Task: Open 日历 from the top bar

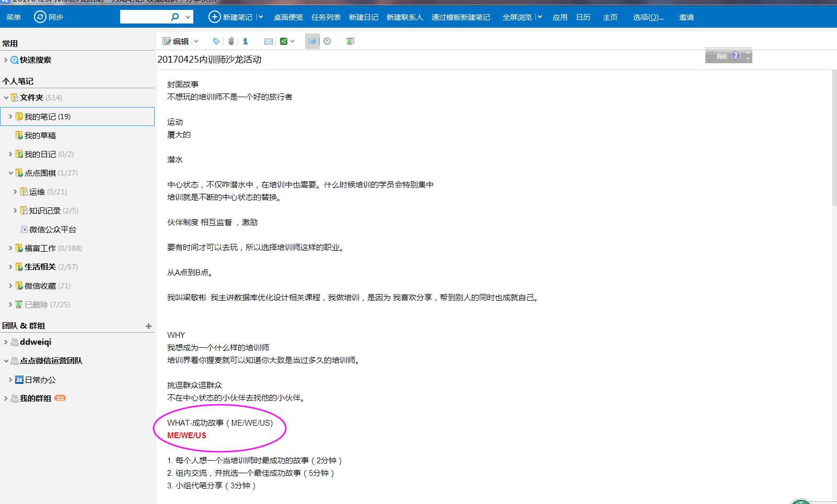Action: (583, 17)
